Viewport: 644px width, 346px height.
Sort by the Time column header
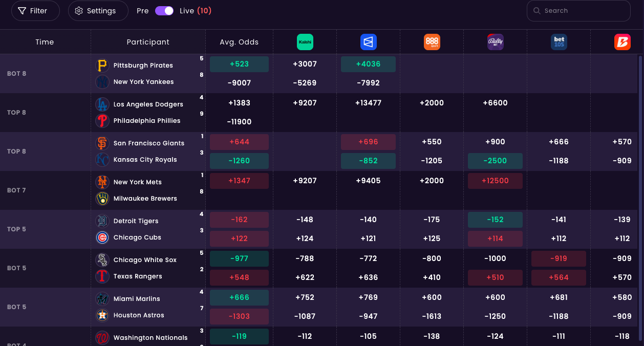45,42
